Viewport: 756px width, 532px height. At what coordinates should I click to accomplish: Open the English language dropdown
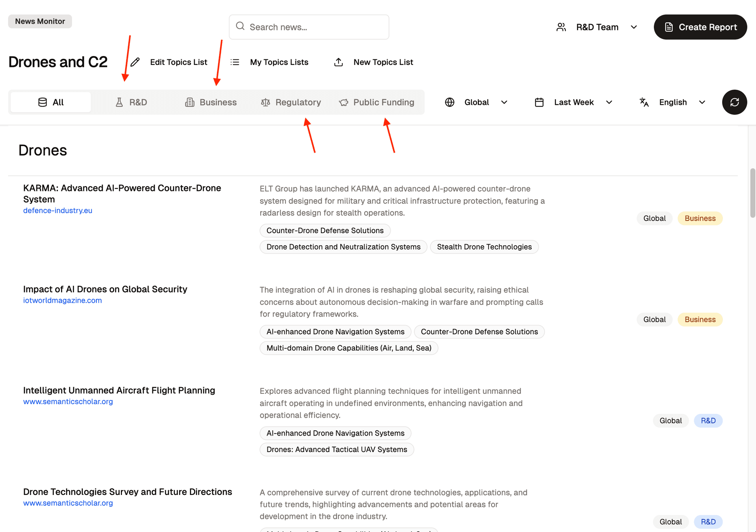tap(673, 102)
